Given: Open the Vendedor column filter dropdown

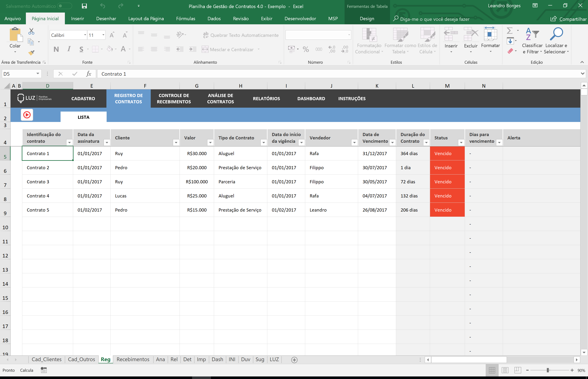Looking at the screenshot, I should tap(354, 142).
